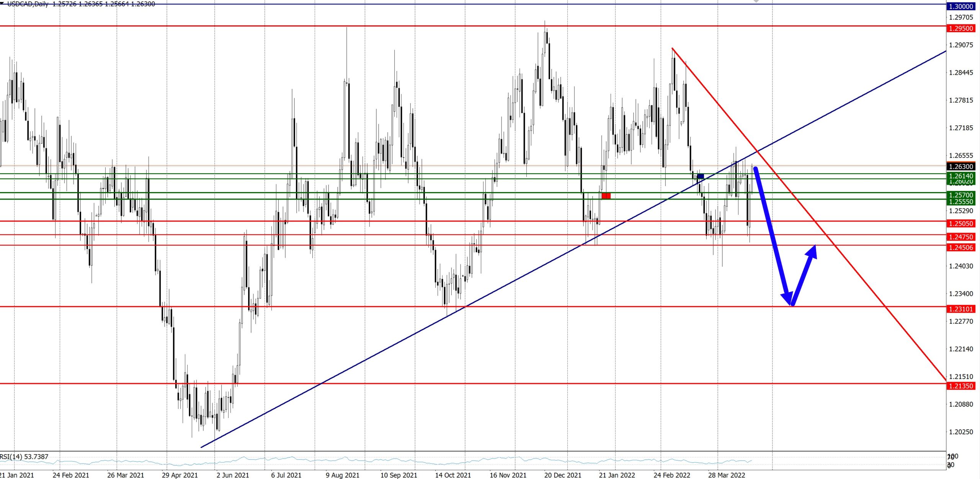980x479 pixels.
Task: Click the 1.21350 red price label
Action: tap(961, 386)
